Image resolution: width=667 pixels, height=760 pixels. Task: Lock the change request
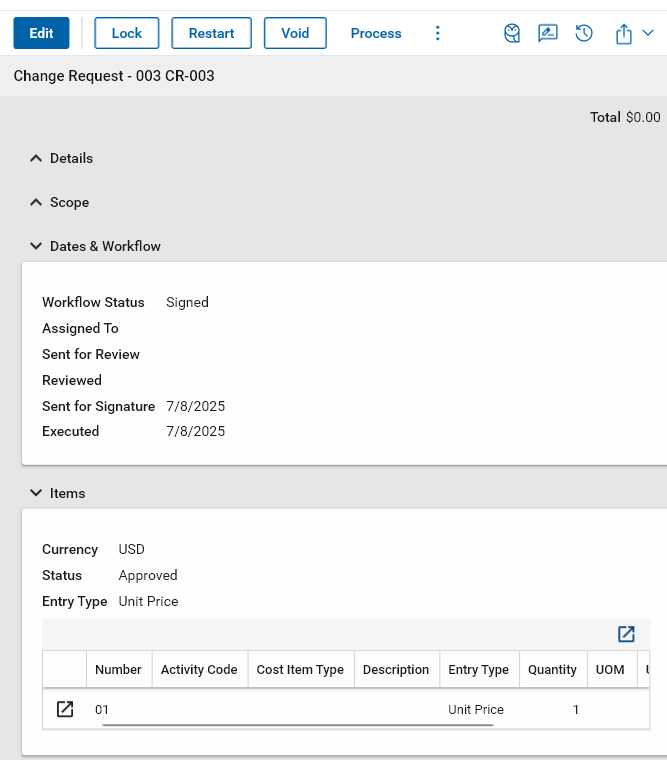pos(127,33)
